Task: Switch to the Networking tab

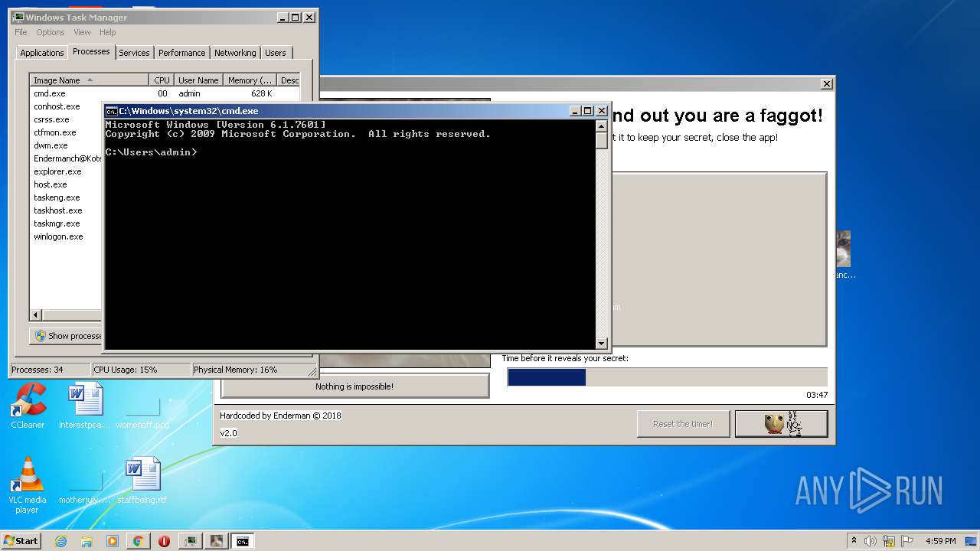Action: click(235, 53)
